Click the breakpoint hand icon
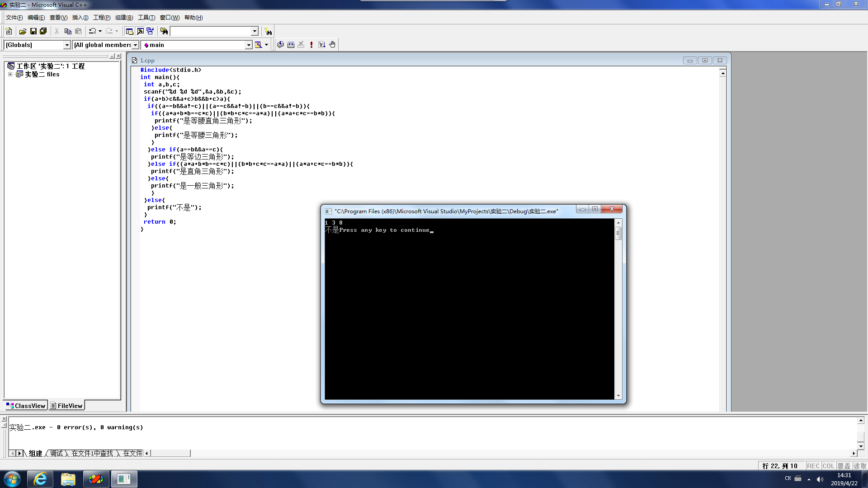Viewport: 868px width, 488px height. 332,45
